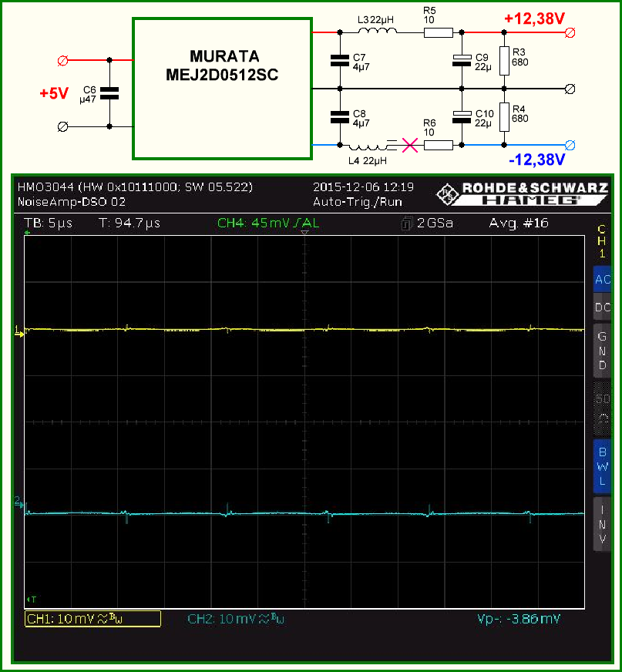Click inductor L3 22µH symbol
The height and width of the screenshot is (672, 622).
[377, 31]
